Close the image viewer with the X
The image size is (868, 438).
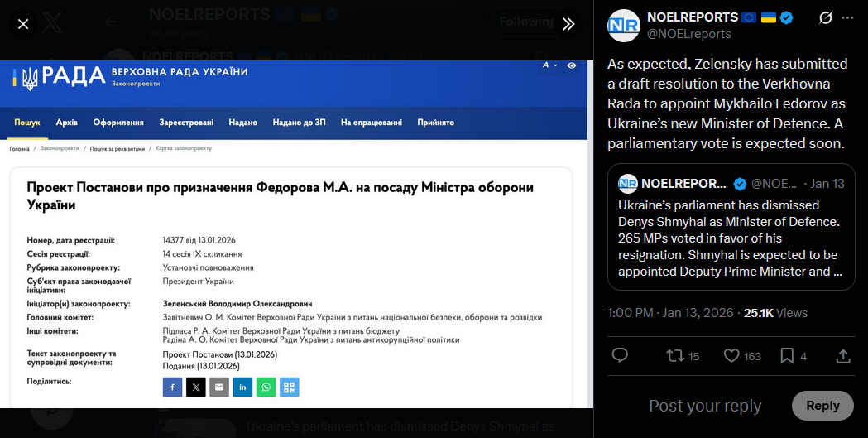pyautogui.click(x=23, y=24)
